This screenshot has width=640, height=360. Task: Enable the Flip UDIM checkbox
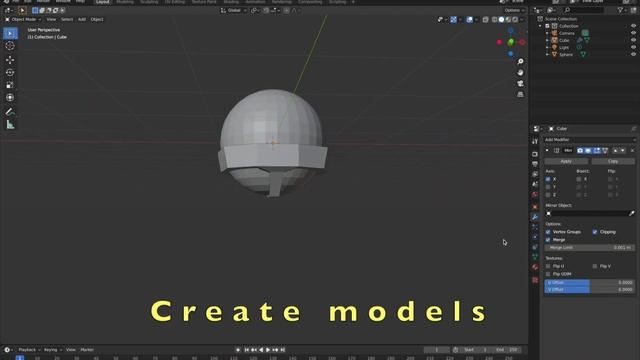tap(548, 274)
